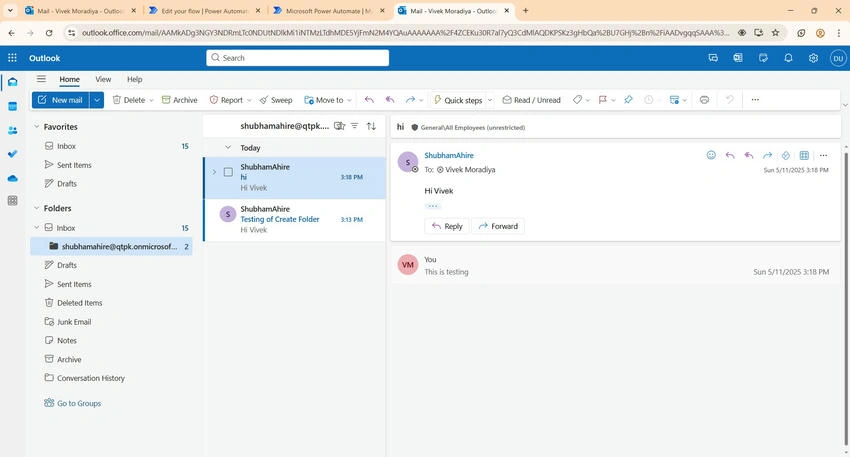Click the Forward button below message
Image resolution: width=850 pixels, height=457 pixels.
(498, 226)
